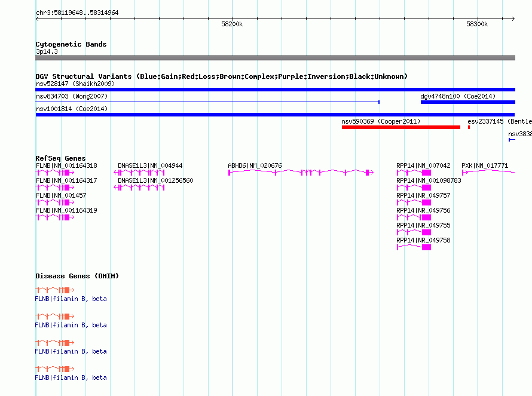Screen dimensions: 532x396
Task: Open FLNB NM_001164318 gene glyph
Action: coord(54,173)
